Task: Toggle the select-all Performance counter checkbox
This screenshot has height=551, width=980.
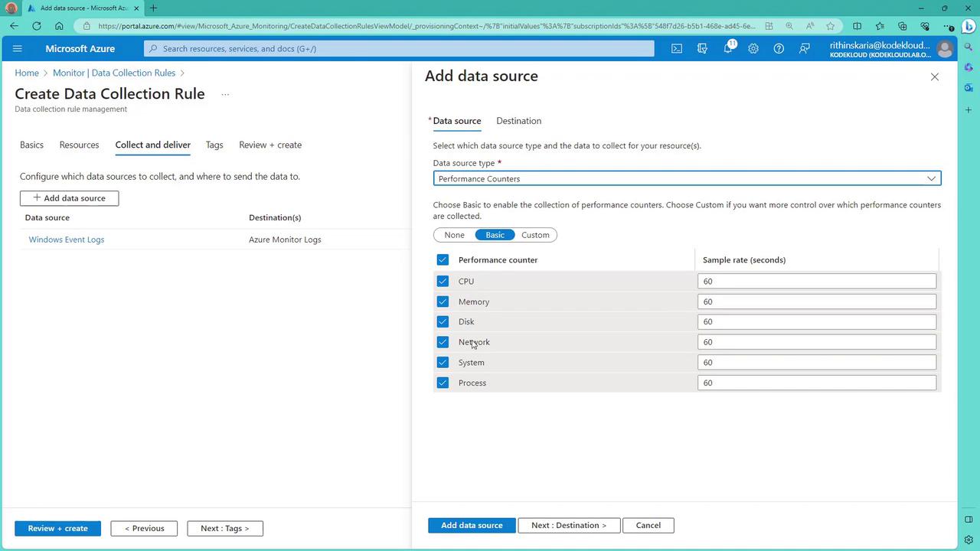Action: [443, 260]
